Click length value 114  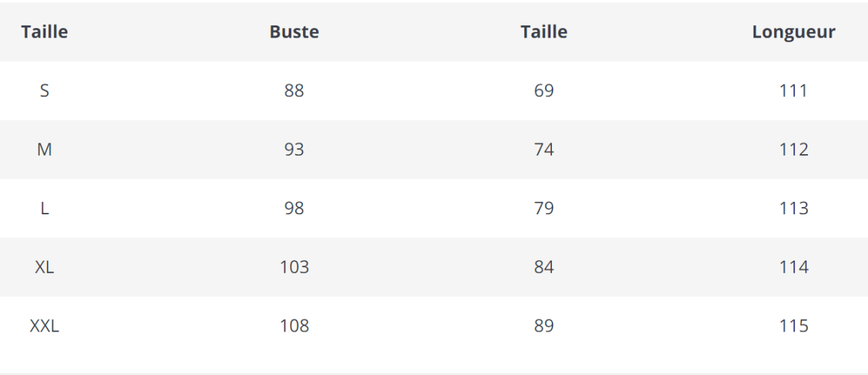pyautogui.click(x=793, y=267)
